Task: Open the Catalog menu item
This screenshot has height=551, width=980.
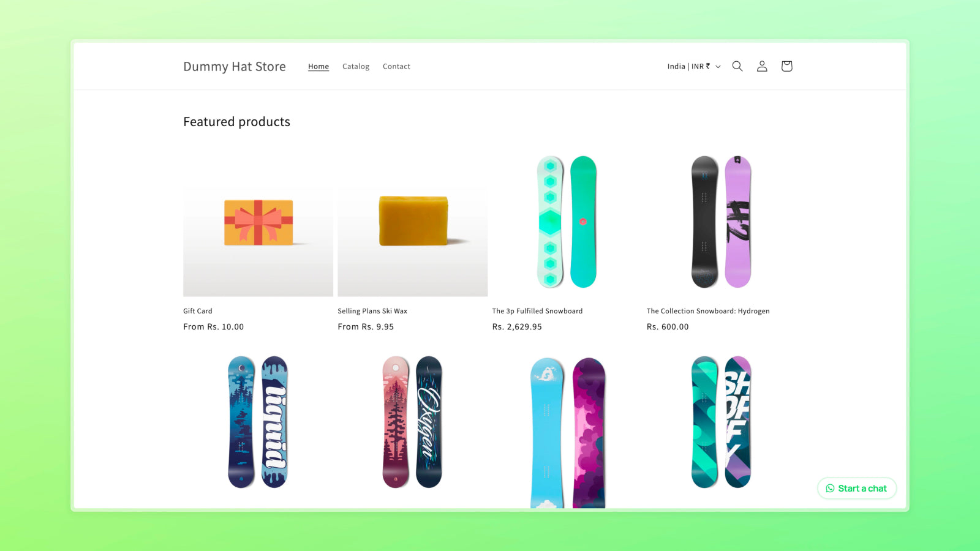Action: tap(356, 66)
